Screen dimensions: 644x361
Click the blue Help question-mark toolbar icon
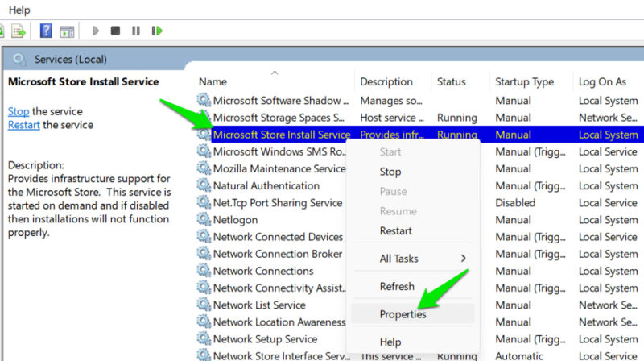point(46,31)
